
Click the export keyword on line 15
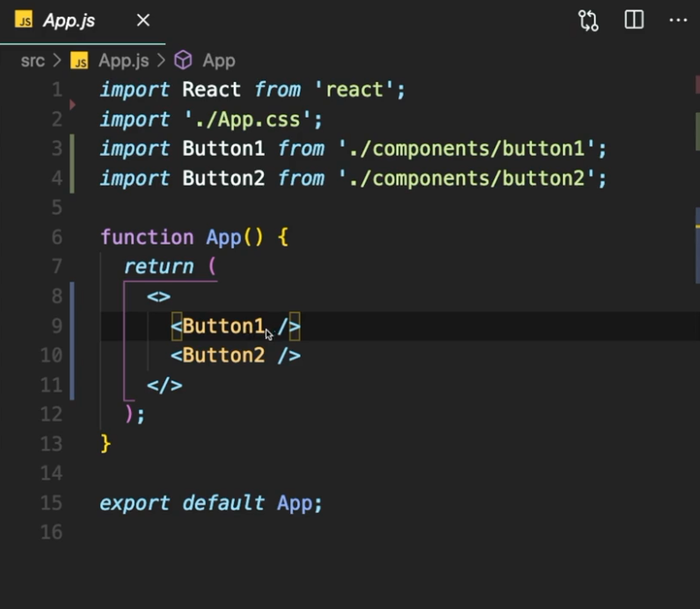click(135, 503)
